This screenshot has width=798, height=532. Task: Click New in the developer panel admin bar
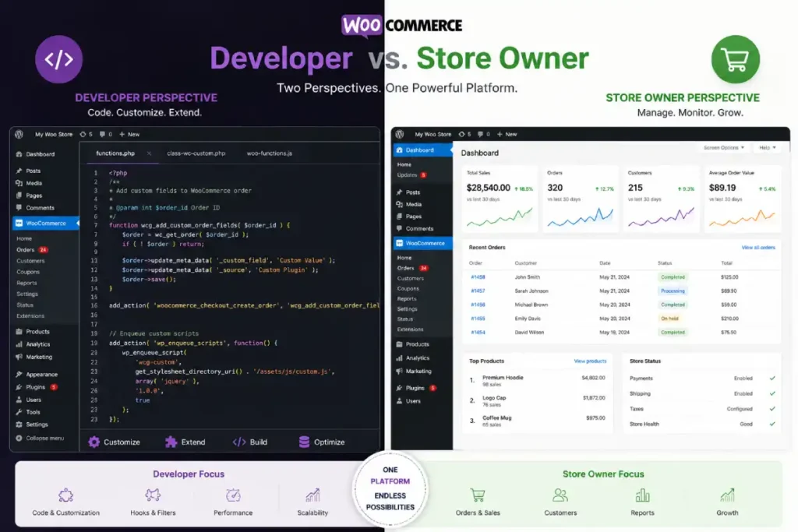pos(129,134)
